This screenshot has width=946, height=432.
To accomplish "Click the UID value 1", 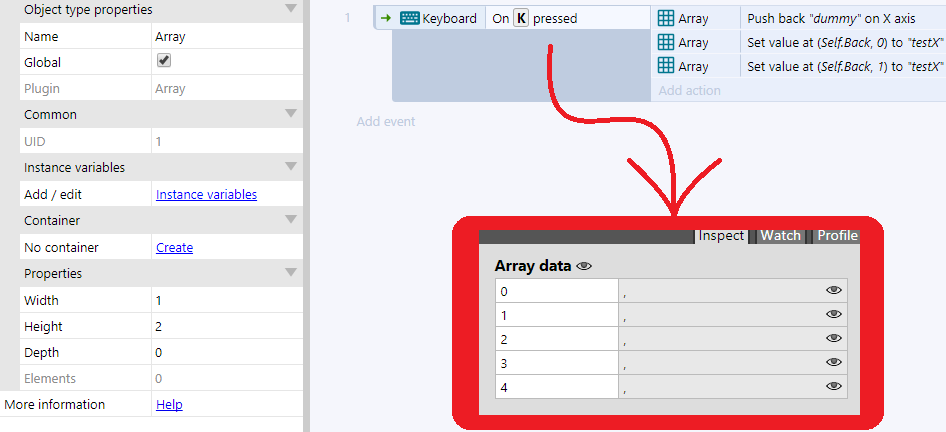I will coord(158,142).
